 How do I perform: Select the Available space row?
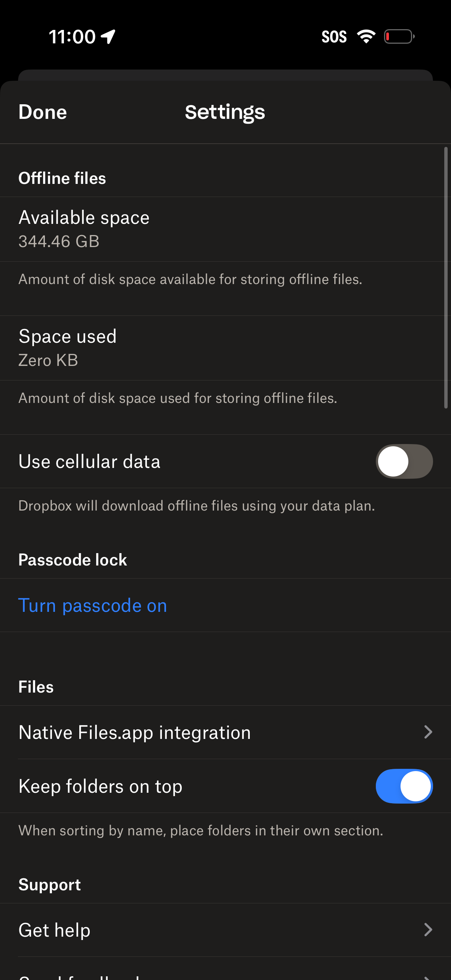225,229
